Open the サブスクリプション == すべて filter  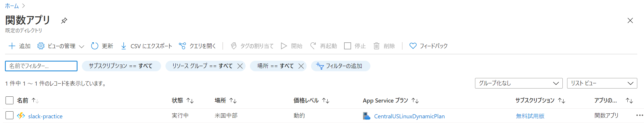pyautogui.click(x=121, y=66)
